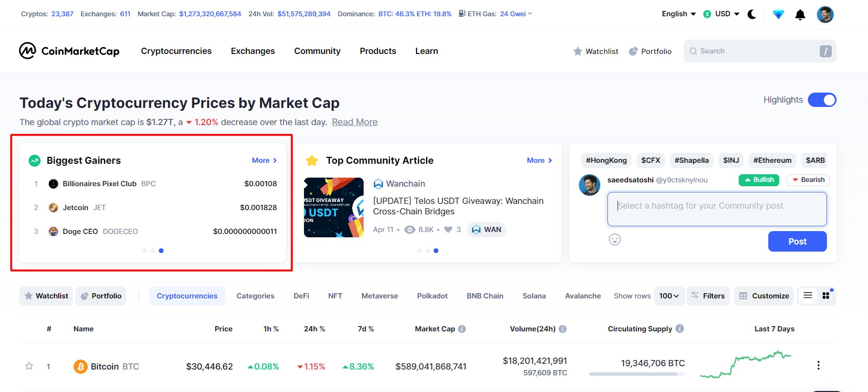Click Watchlist button above table

(x=46, y=296)
